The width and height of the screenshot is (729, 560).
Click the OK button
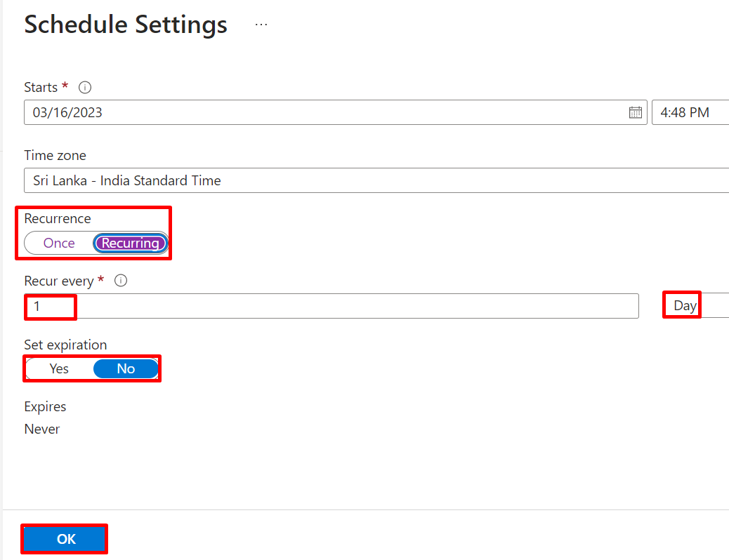click(65, 539)
